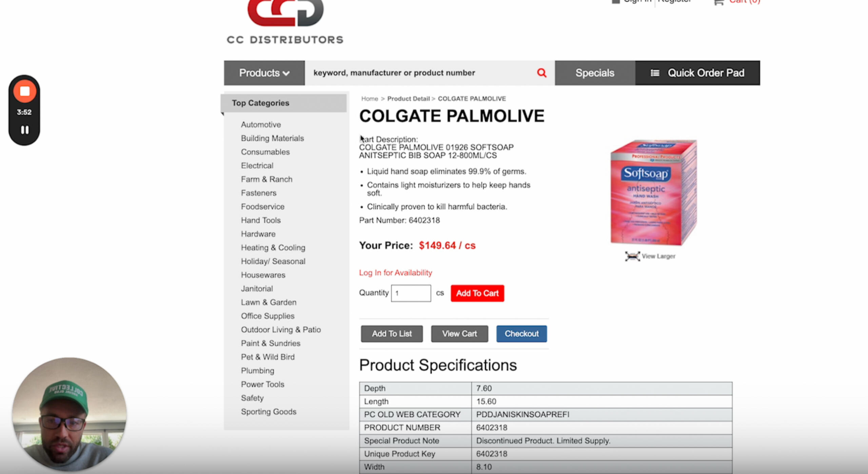The height and width of the screenshot is (474, 868).
Task: Pause the recording using the pause icon
Action: [24, 130]
